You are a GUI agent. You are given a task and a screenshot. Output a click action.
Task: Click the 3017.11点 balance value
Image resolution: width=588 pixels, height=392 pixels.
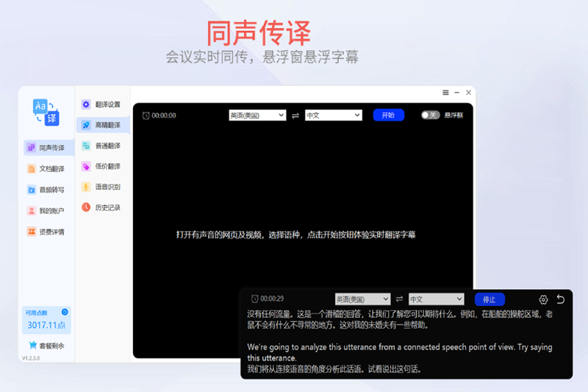(x=46, y=325)
